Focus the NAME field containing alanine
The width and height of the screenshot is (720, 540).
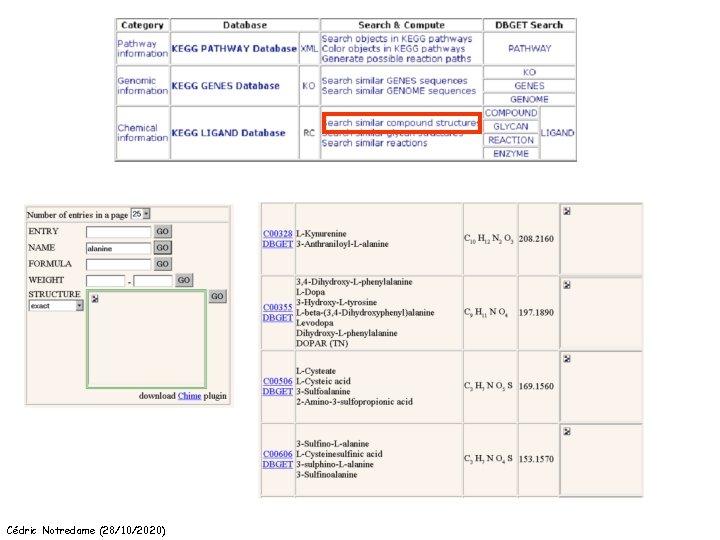coord(118,248)
